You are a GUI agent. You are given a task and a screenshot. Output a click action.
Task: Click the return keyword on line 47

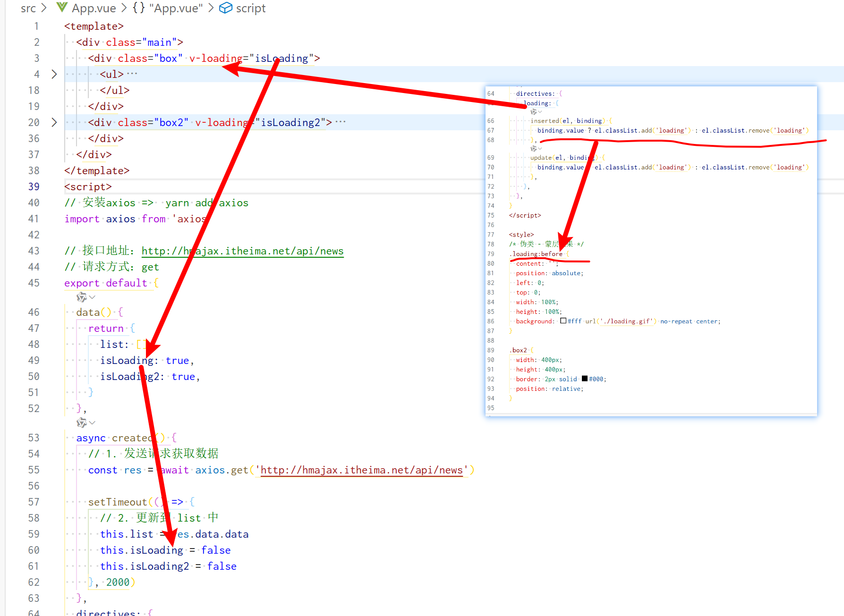(106, 328)
